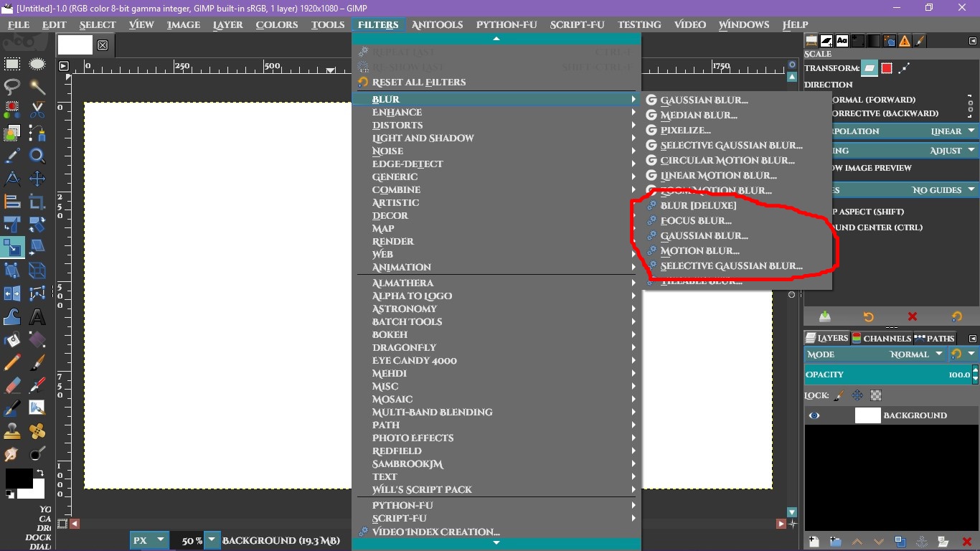980x551 pixels.
Task: Choose the Measure compass tool
Action: pyautogui.click(x=12, y=179)
